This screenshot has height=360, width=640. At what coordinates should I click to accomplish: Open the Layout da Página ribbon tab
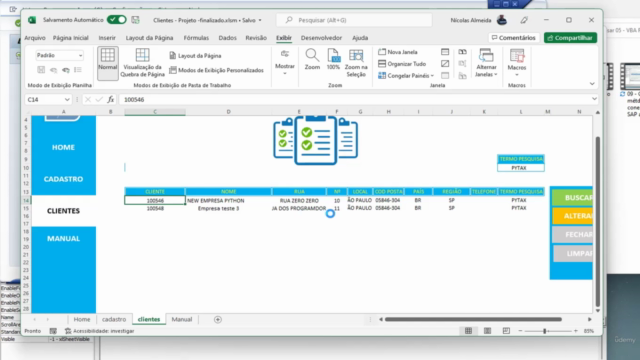149,38
